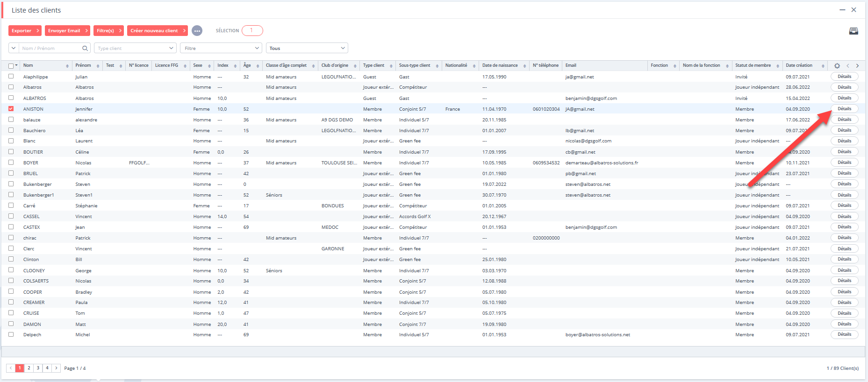Minimize the Liste des clients window
This screenshot has width=868, height=382.
click(x=842, y=10)
